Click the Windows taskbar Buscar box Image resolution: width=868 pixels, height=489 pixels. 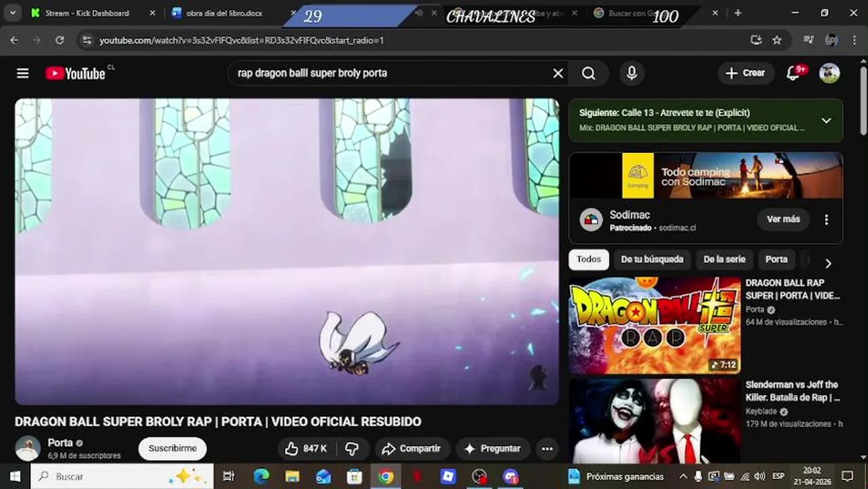tap(122, 477)
